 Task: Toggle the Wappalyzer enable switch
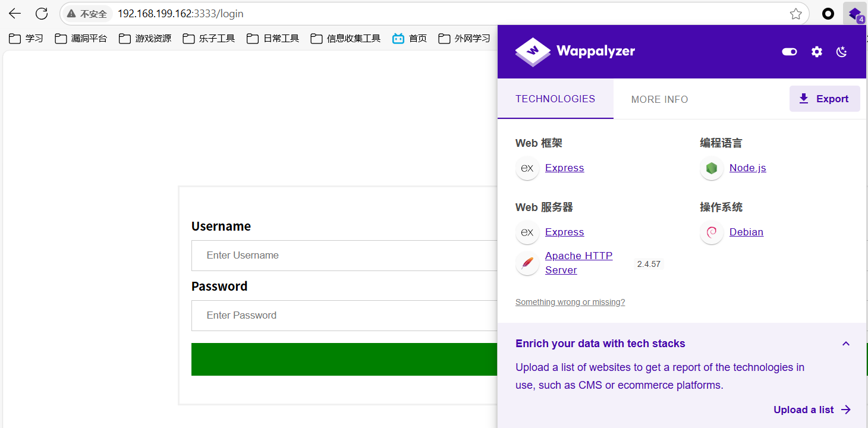tap(790, 52)
